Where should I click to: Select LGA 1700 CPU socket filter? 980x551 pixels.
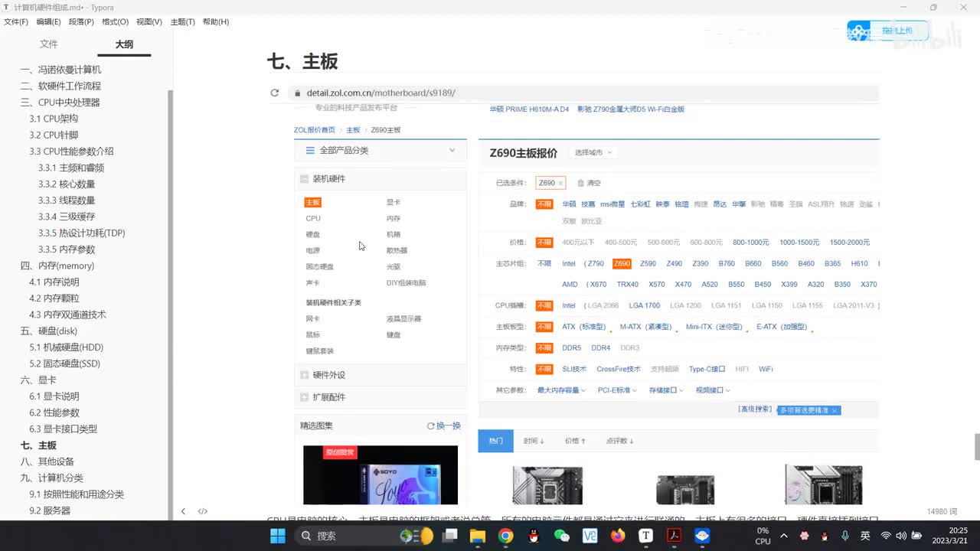coord(643,305)
